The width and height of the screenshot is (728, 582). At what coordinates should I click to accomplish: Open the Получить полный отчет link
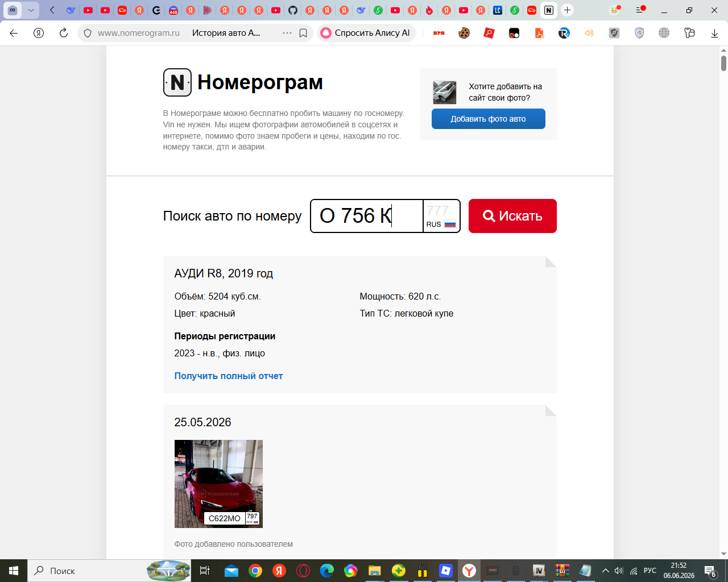click(x=229, y=376)
